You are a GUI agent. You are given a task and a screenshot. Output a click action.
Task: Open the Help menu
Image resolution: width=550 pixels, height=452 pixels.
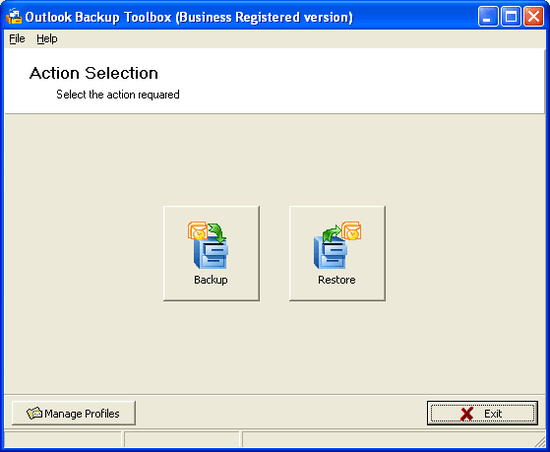coord(47,39)
